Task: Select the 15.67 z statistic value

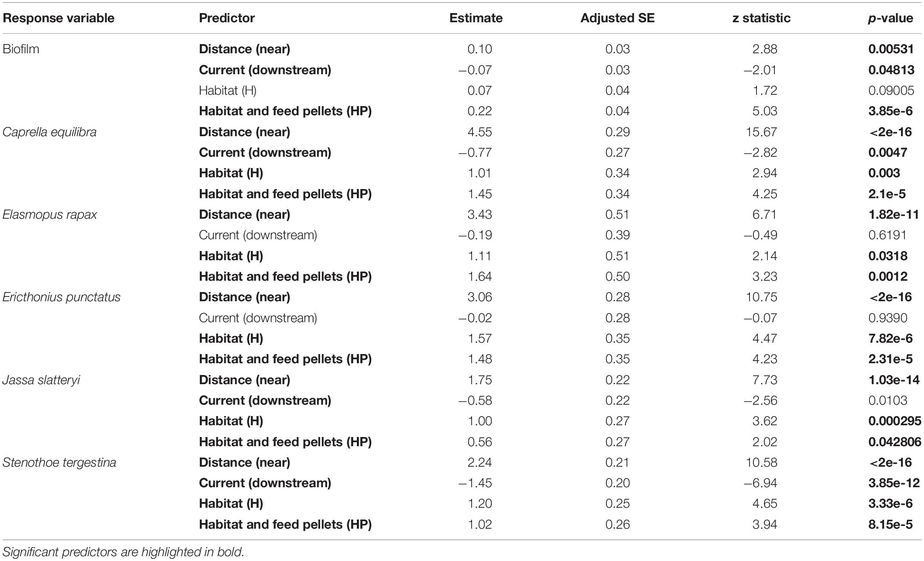Action: 761,132
